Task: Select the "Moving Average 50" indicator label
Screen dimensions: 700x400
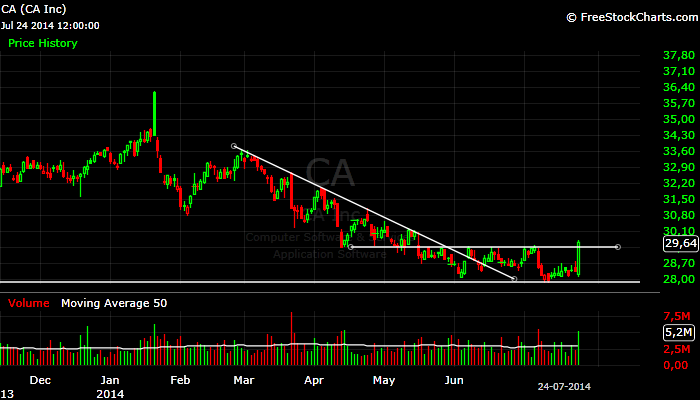Action: point(114,303)
